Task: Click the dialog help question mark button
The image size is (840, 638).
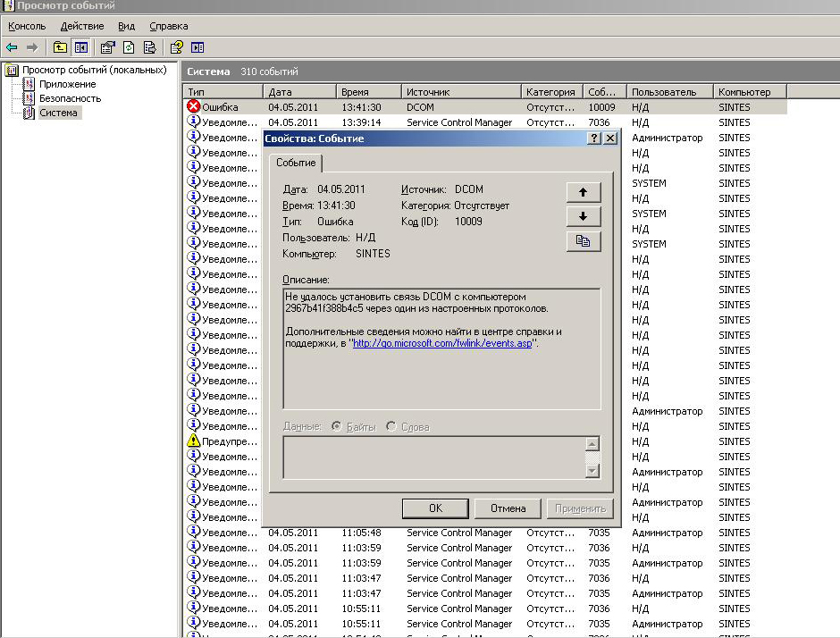Action: click(593, 139)
